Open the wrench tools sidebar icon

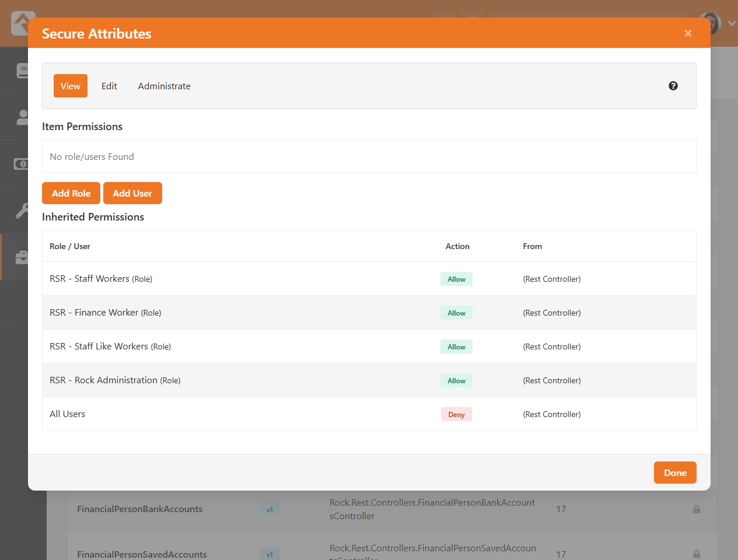click(22, 211)
